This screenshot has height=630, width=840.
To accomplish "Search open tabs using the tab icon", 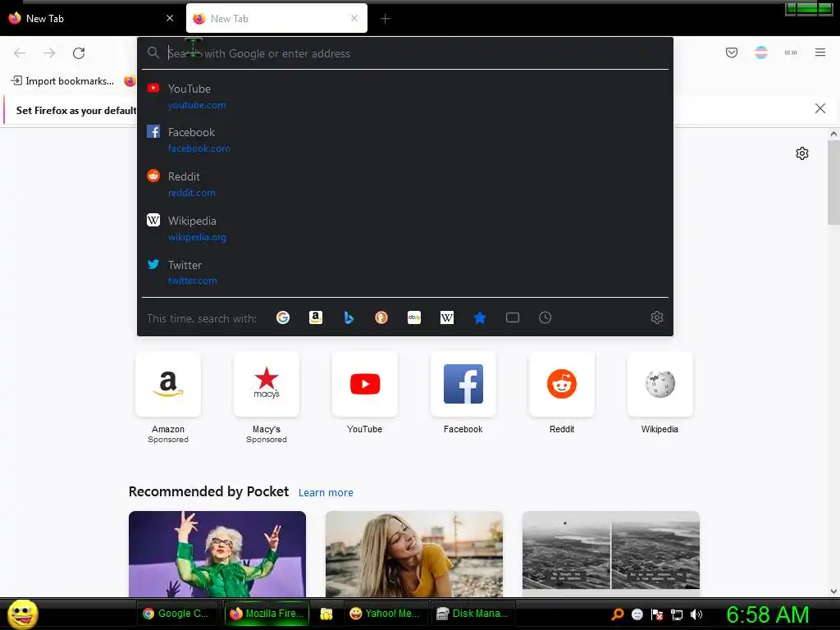I will pyautogui.click(x=513, y=317).
